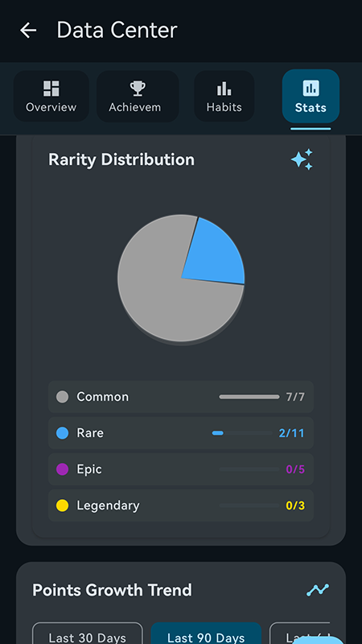
Task: Select the Last 30 Days filter
Action: tap(88, 634)
